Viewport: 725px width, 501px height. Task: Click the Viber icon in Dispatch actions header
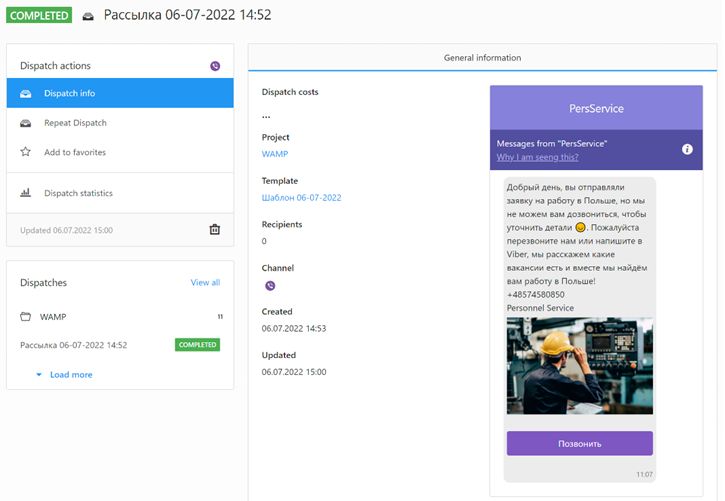click(215, 66)
